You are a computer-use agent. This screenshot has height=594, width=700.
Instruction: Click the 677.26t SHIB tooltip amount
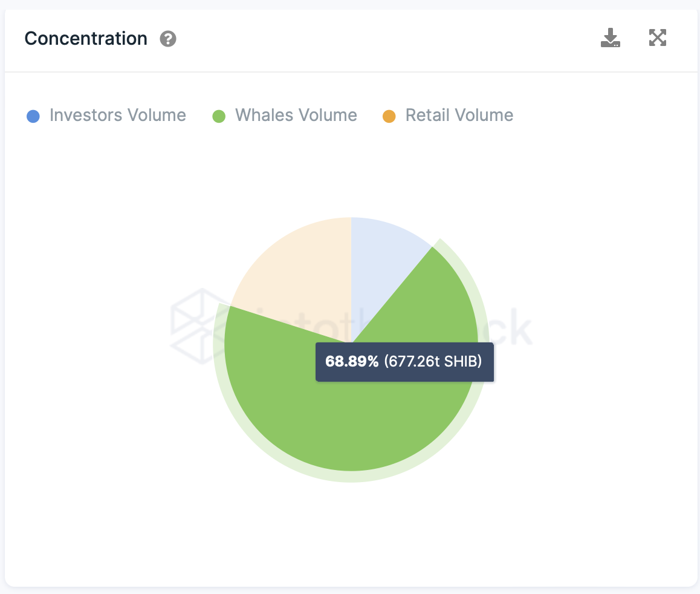click(433, 362)
